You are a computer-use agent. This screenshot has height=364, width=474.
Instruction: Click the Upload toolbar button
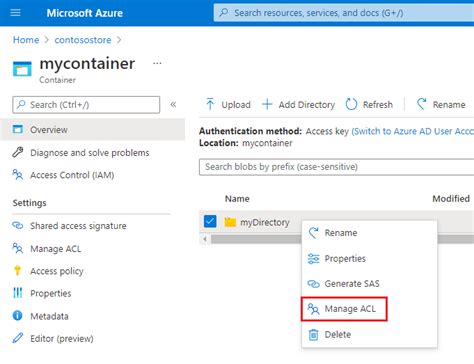(x=228, y=104)
